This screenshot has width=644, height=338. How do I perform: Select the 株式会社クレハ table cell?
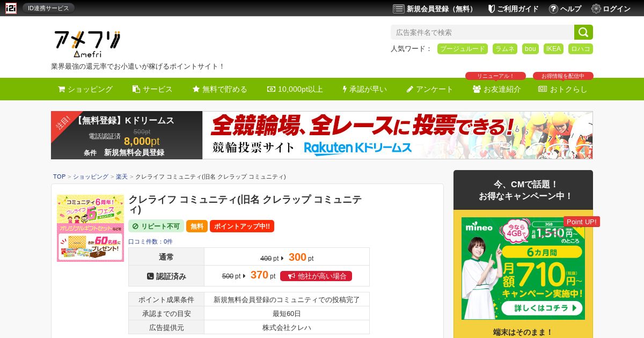click(287, 327)
